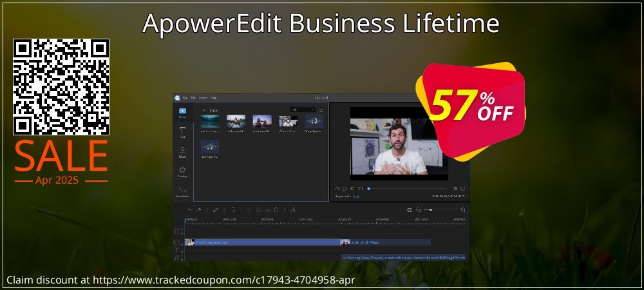Click the Undo icon in timeline toolbar
Screen dimensions: 644x290
190,210
